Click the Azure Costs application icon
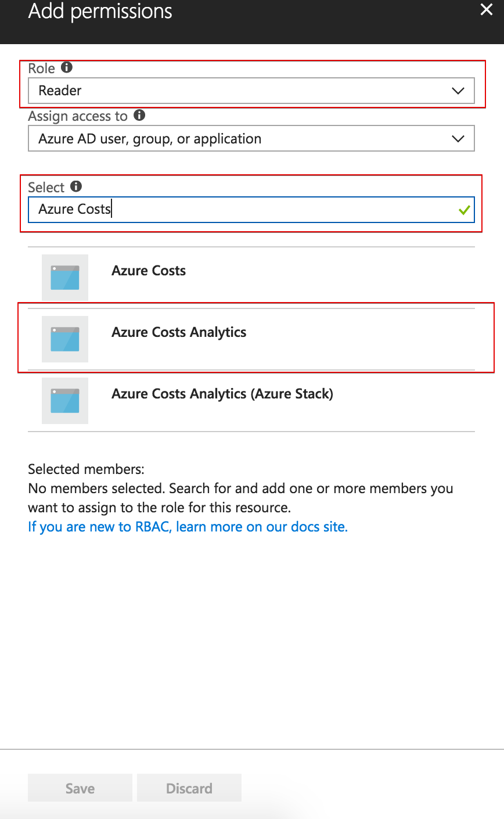 (x=65, y=278)
